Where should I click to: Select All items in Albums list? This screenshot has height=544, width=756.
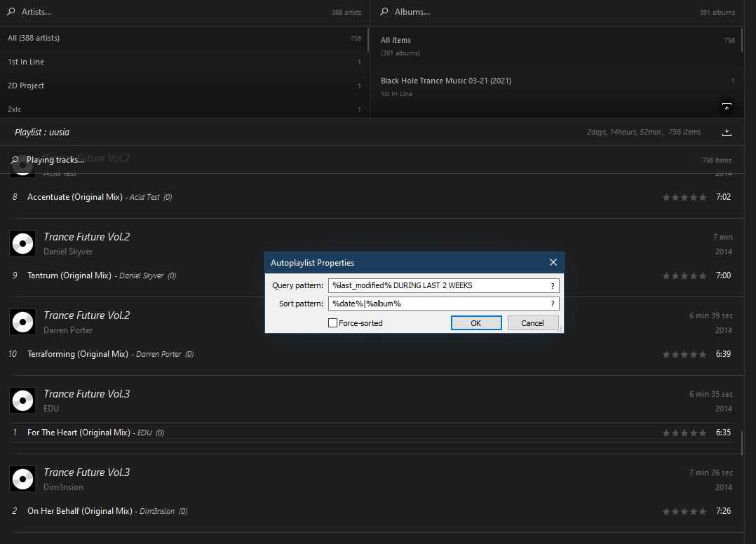click(557, 46)
